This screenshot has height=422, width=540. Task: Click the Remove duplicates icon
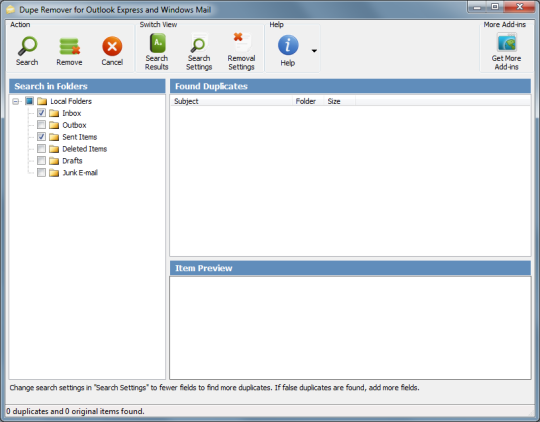(69, 47)
